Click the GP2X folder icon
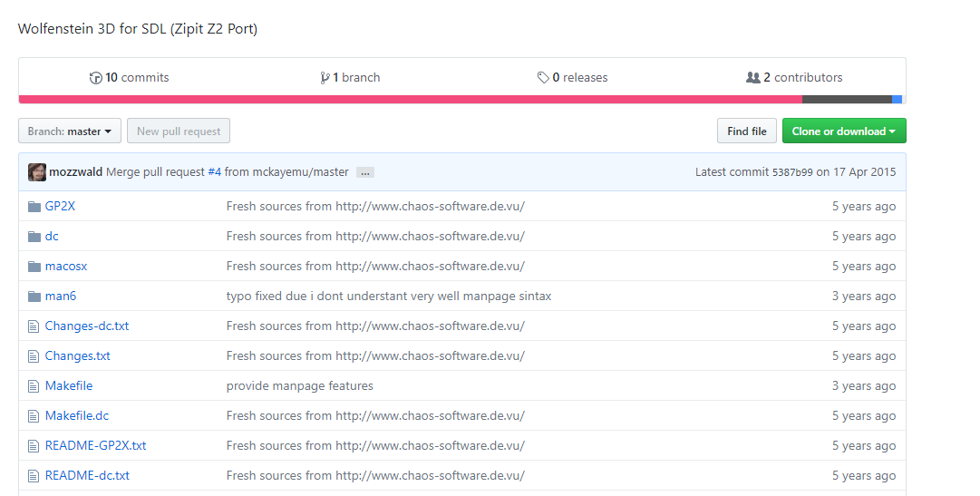Image resolution: width=980 pixels, height=496 pixels. (x=34, y=207)
